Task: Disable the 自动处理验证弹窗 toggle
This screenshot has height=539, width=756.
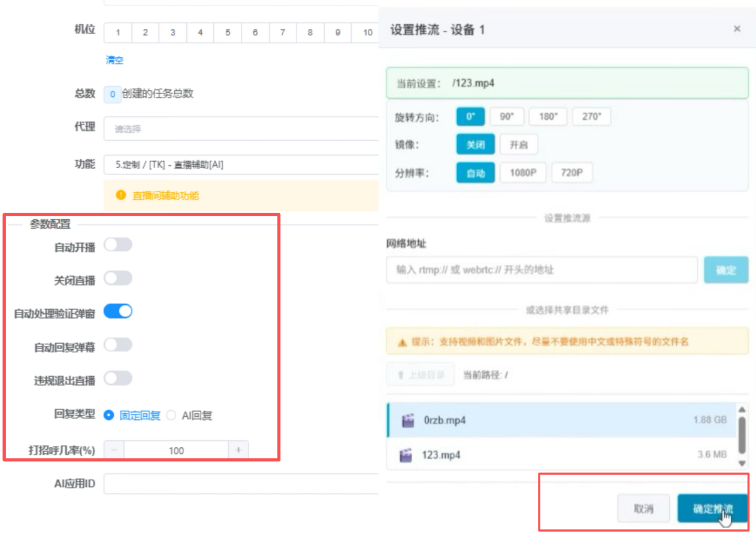Action: (118, 311)
